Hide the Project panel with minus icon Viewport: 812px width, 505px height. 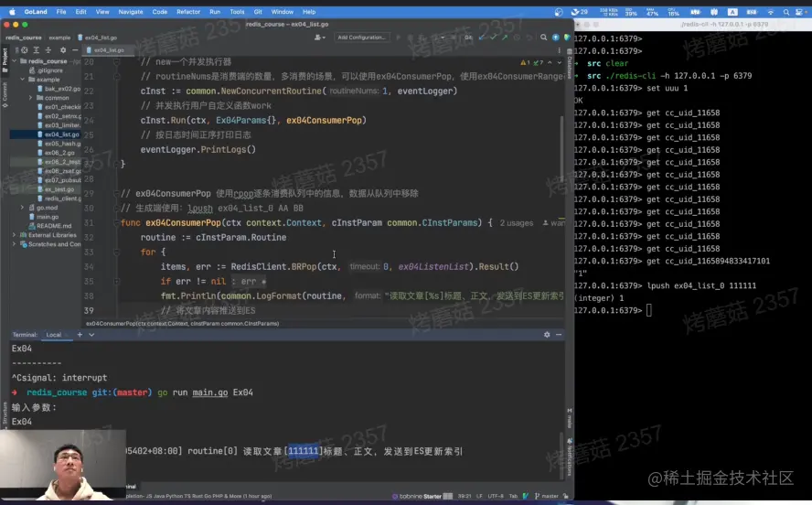[x=75, y=50]
